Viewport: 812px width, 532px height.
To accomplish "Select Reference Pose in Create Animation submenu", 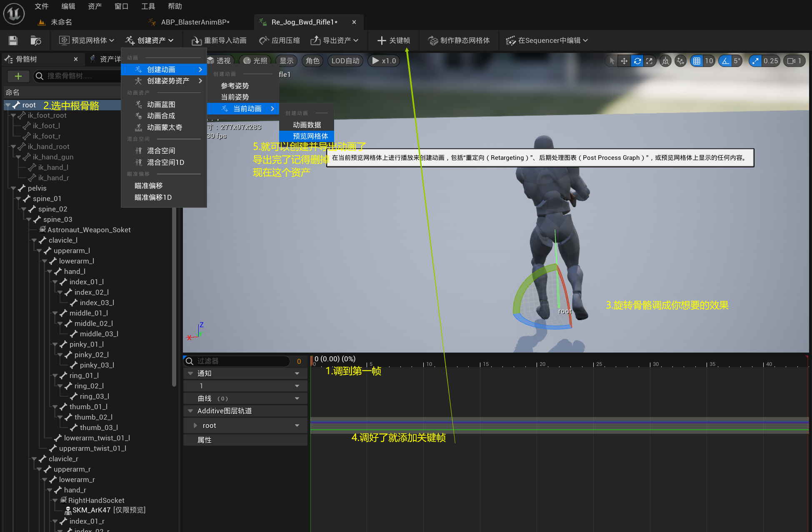I will (x=243, y=86).
